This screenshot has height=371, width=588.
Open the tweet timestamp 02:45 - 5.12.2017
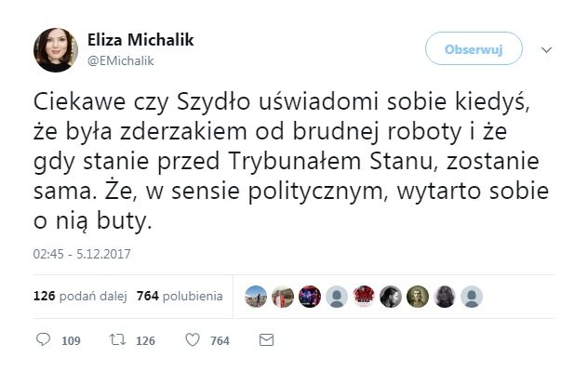coord(82,254)
